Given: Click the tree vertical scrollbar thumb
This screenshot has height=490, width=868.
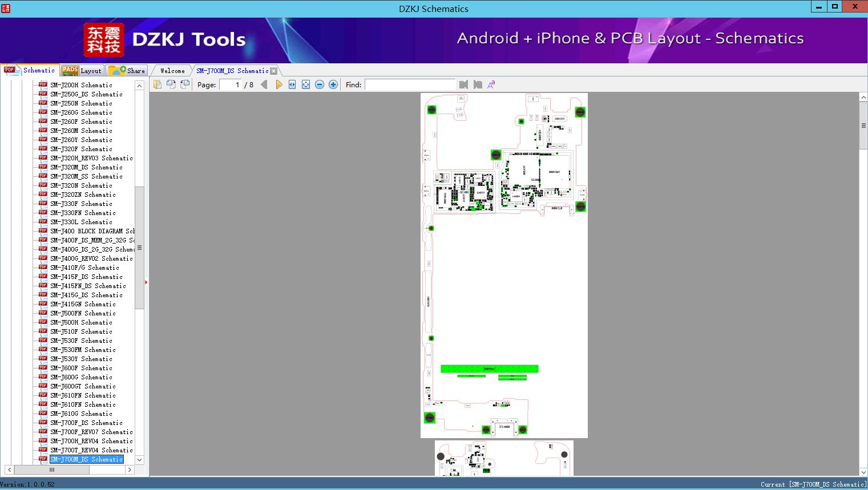Looking at the screenshot, I should [x=139, y=248].
